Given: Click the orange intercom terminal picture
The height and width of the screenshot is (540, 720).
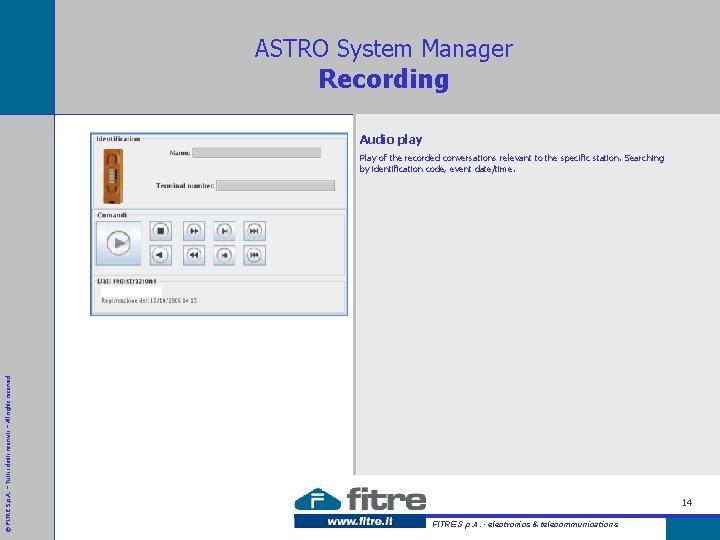Looking at the screenshot, I should pyautogui.click(x=113, y=176).
